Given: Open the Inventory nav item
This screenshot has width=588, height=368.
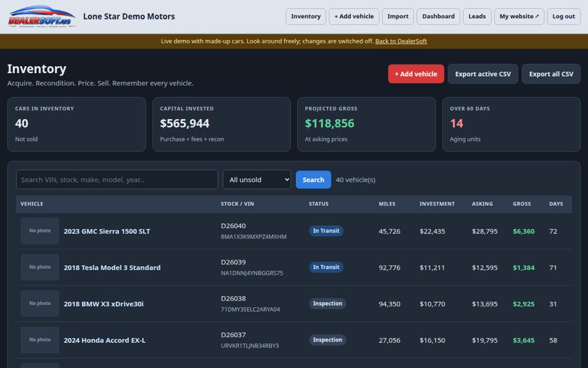Looking at the screenshot, I should pos(306,17).
